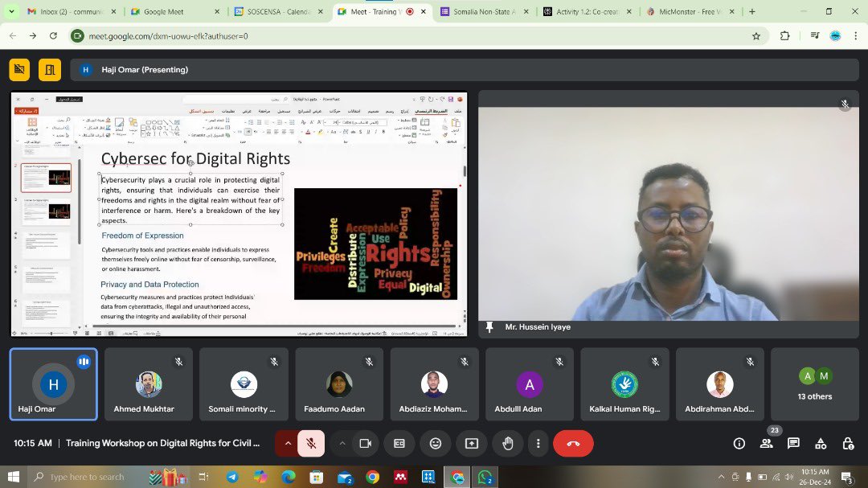Open the Activities shapes icon

pyautogui.click(x=821, y=443)
